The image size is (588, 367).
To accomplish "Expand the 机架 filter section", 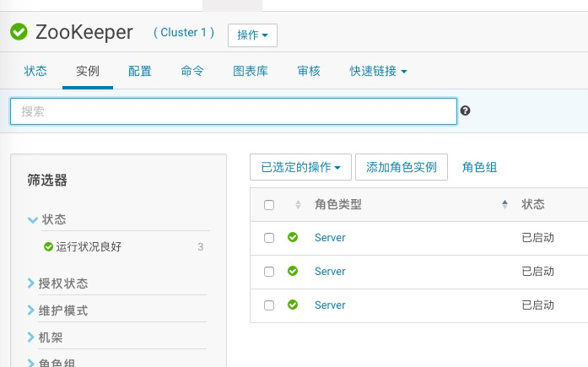I will click(x=46, y=337).
